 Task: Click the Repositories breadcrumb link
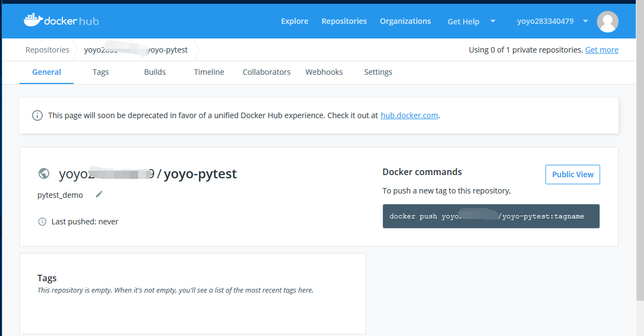(47, 50)
